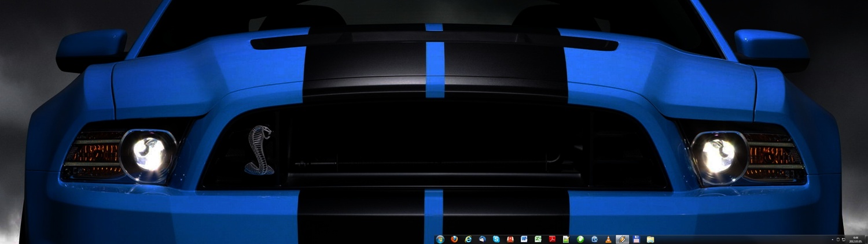This screenshot has height=244, width=868.
Task: Click the Show desktop button at taskbar end
Action: [x=866, y=239]
